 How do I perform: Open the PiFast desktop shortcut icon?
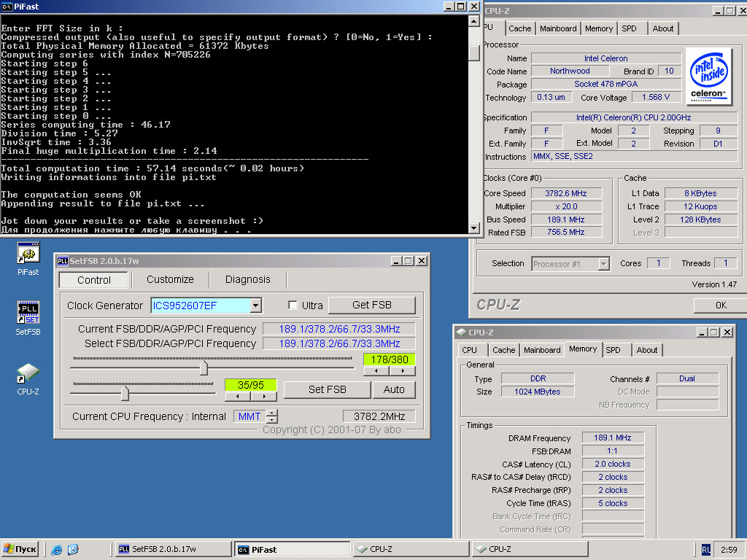click(x=28, y=253)
